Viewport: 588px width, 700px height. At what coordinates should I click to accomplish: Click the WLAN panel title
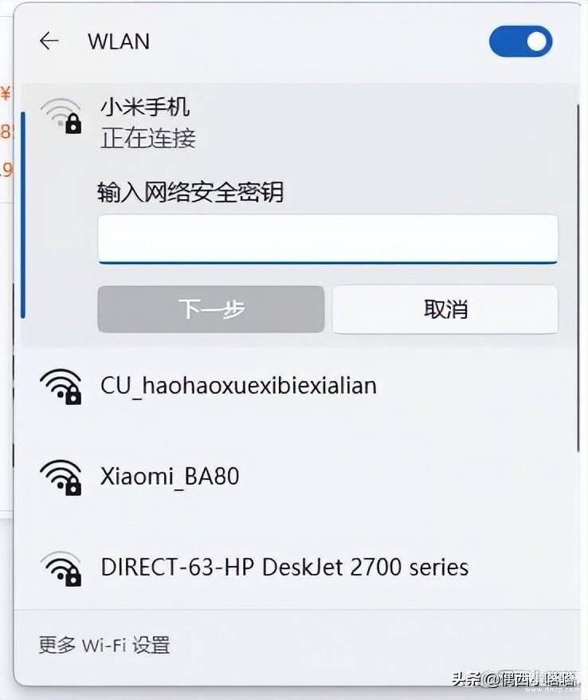[119, 41]
